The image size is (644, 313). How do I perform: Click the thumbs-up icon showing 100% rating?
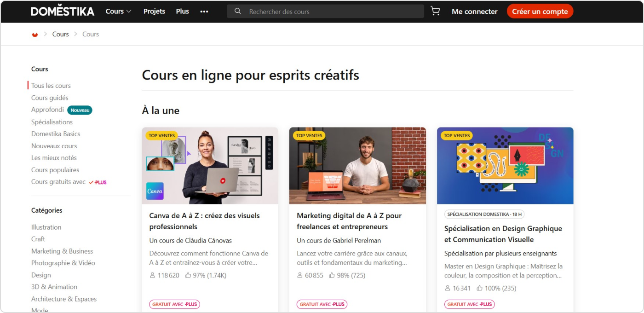pyautogui.click(x=479, y=288)
